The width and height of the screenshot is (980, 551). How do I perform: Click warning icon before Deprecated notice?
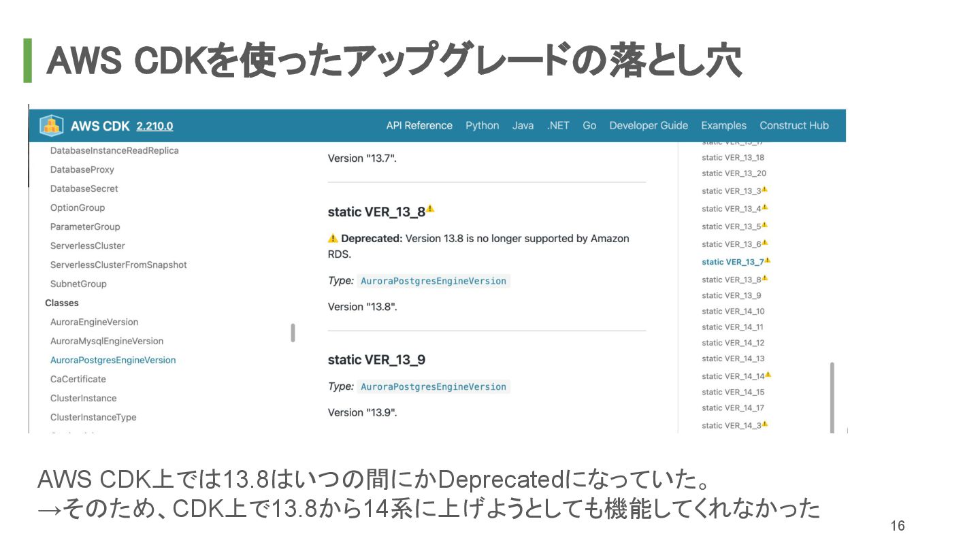tap(333, 239)
